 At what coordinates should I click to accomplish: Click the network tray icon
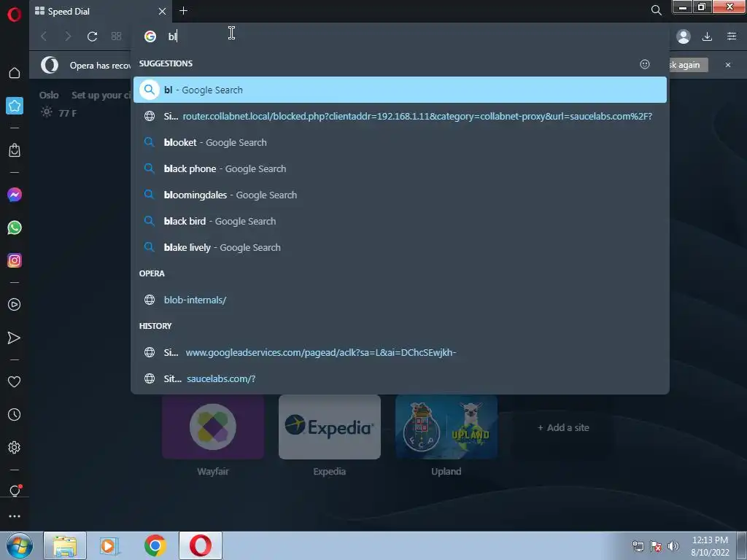click(x=638, y=546)
